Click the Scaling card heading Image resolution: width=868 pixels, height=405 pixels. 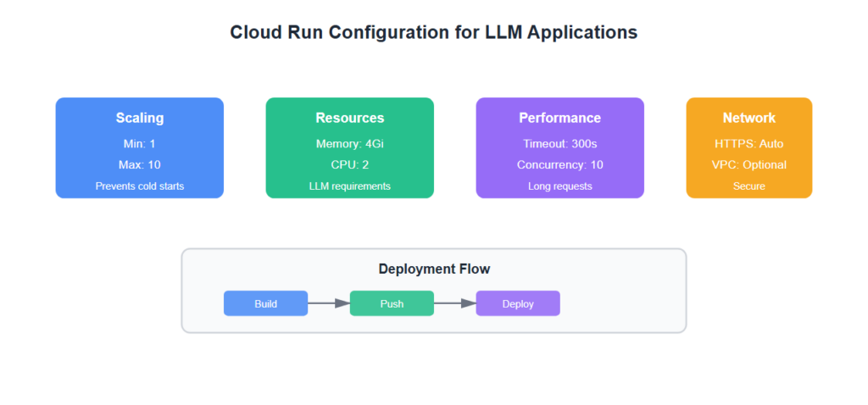(x=140, y=119)
